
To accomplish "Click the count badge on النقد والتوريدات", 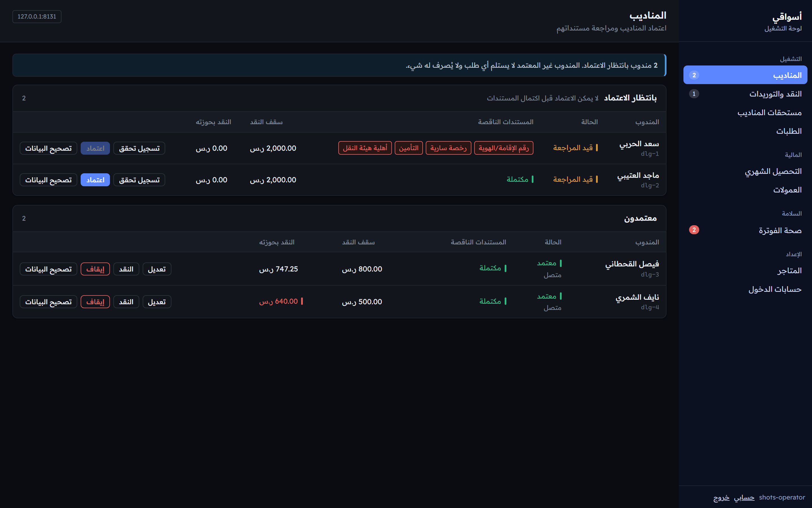I will (694, 94).
